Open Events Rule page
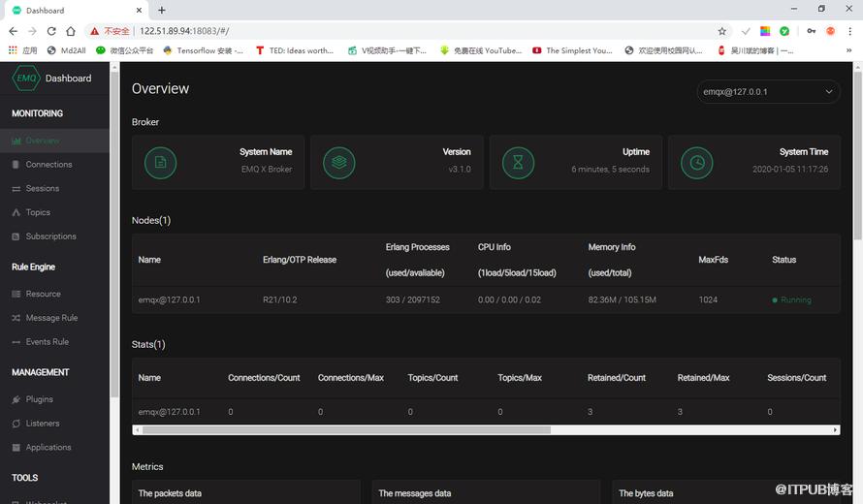The image size is (863, 504). (48, 341)
